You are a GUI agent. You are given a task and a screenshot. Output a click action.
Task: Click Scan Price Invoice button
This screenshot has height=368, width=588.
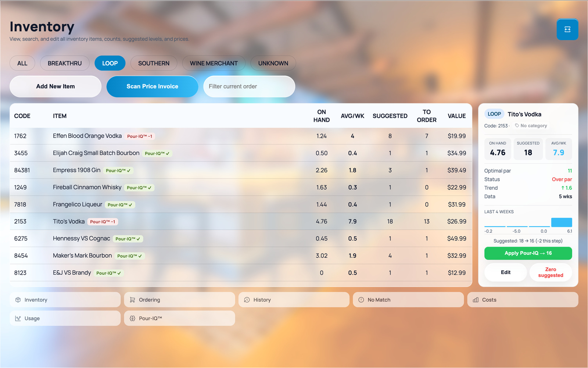[x=153, y=86]
